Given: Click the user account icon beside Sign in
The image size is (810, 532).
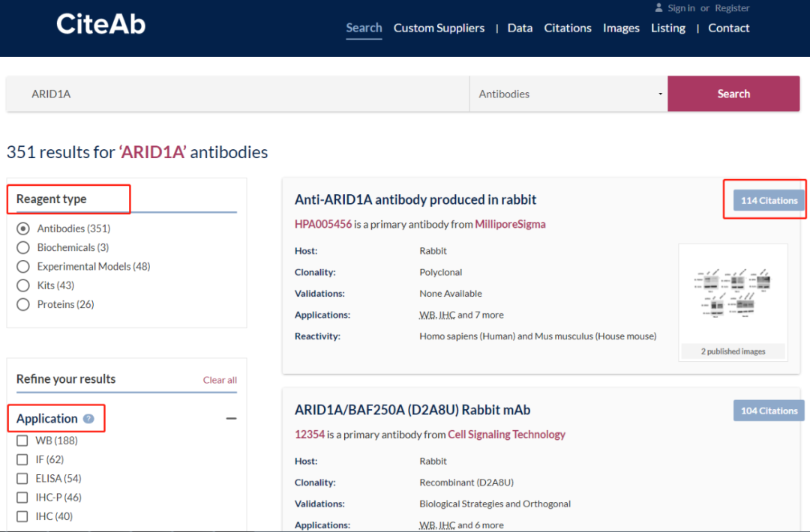Looking at the screenshot, I should pyautogui.click(x=658, y=7).
